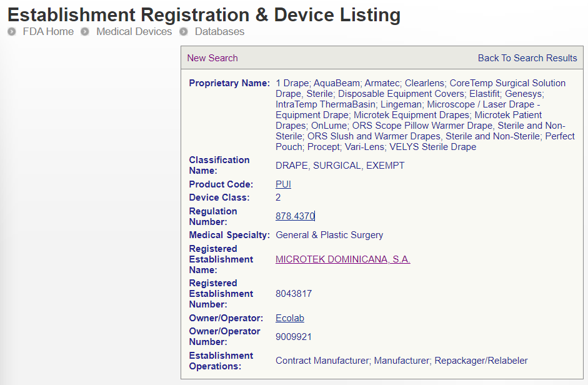Image resolution: width=588 pixels, height=385 pixels.
Task: Select the Product Code label
Action: 221,184
